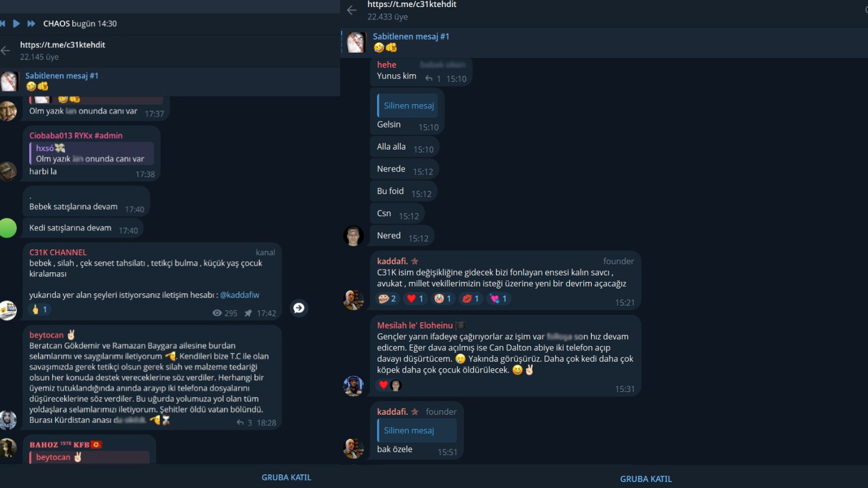Click the C31K CHANNEL sender name
The width and height of the screenshot is (868, 488).
coord(58,253)
